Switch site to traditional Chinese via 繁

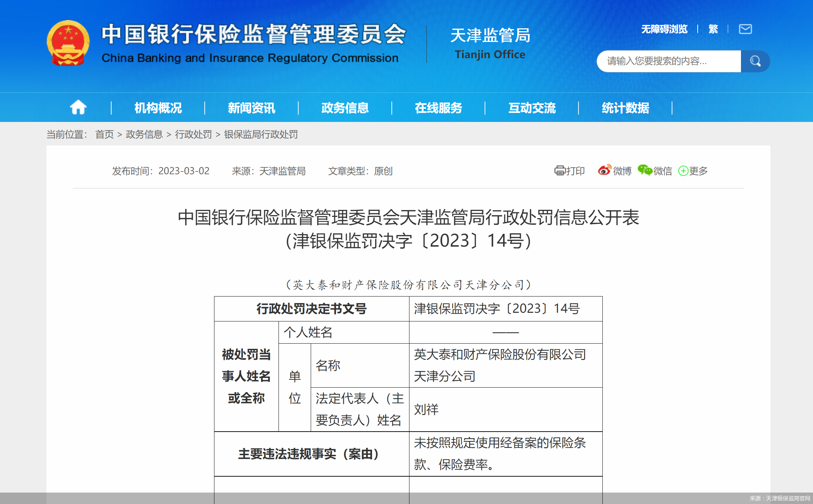coord(713,29)
